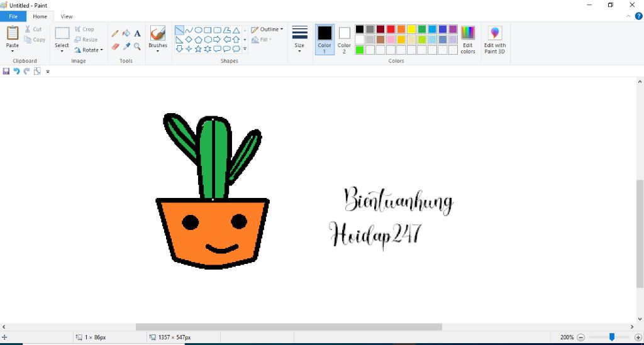Image resolution: width=644 pixels, height=345 pixels.
Task: Pick the purple color swatch
Action: click(453, 29)
